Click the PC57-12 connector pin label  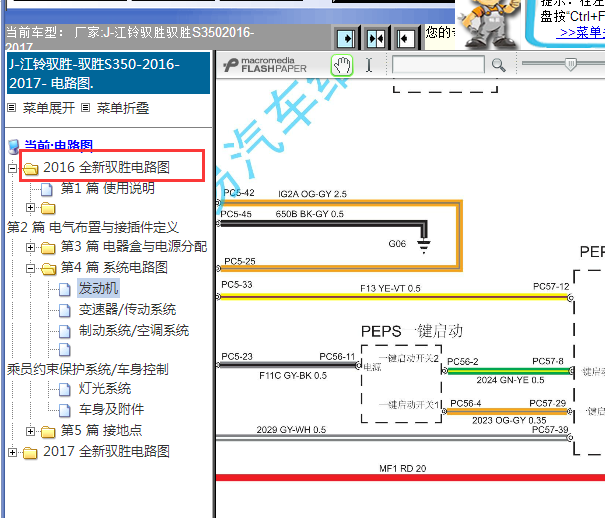point(551,287)
